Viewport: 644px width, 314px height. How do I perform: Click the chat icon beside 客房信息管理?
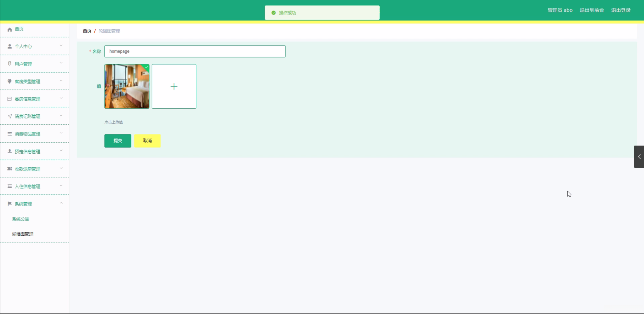click(10, 99)
